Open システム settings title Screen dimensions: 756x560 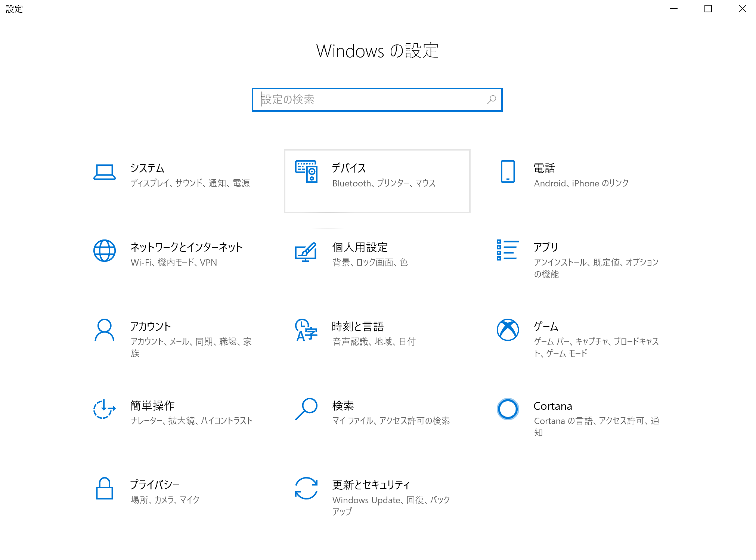147,168
